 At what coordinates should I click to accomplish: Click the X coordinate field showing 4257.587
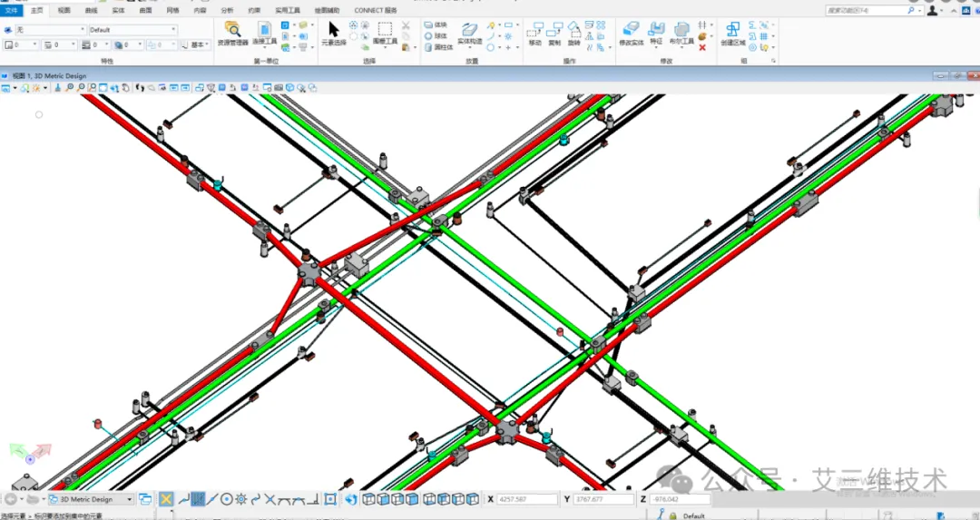[x=527, y=499]
